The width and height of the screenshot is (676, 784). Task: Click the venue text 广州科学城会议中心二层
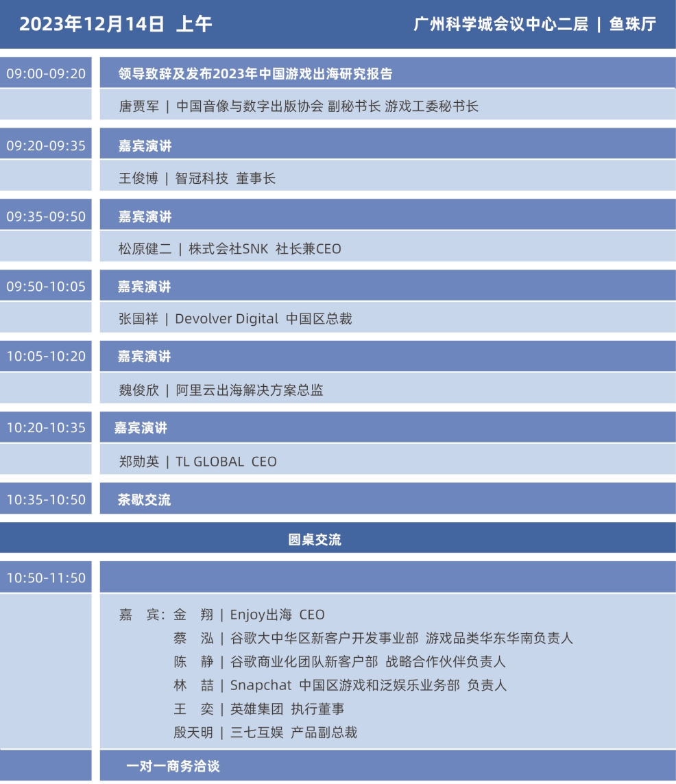click(x=500, y=24)
